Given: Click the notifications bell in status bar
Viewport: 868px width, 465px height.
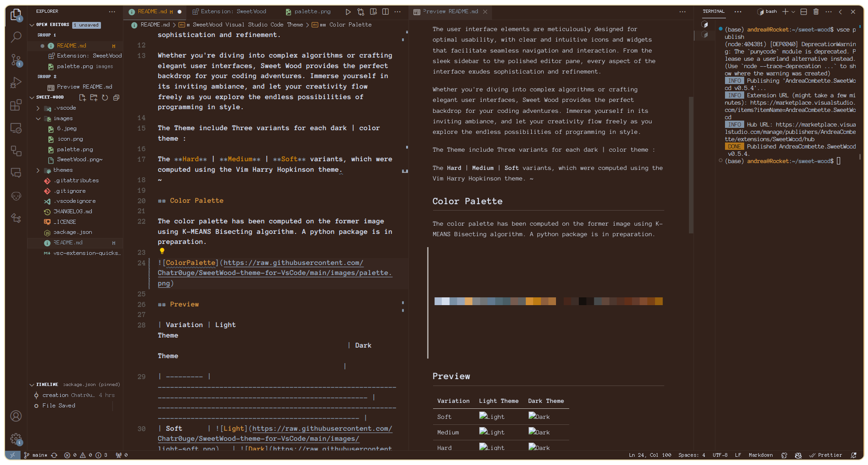Looking at the screenshot, I should pos(853,455).
